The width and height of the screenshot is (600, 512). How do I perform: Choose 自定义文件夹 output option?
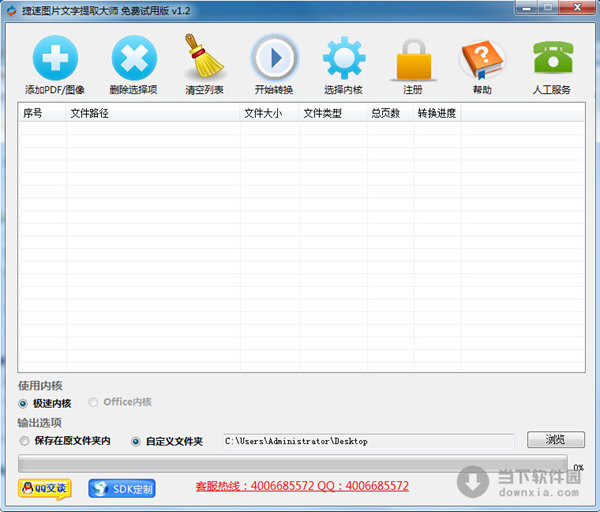click(135, 442)
